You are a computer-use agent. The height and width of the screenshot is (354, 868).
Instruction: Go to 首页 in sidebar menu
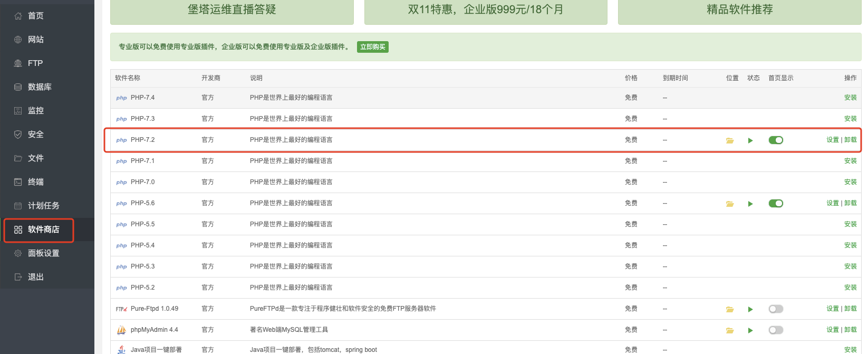click(36, 16)
